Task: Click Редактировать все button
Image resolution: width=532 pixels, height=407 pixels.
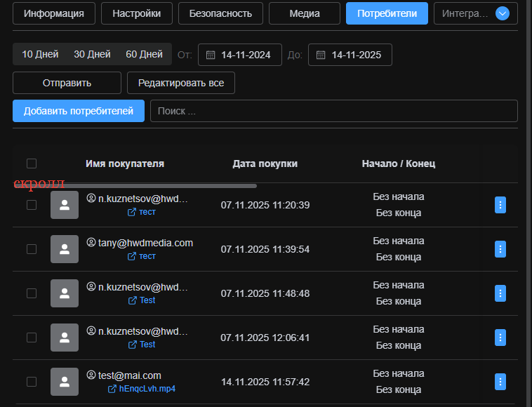Action: [181, 83]
